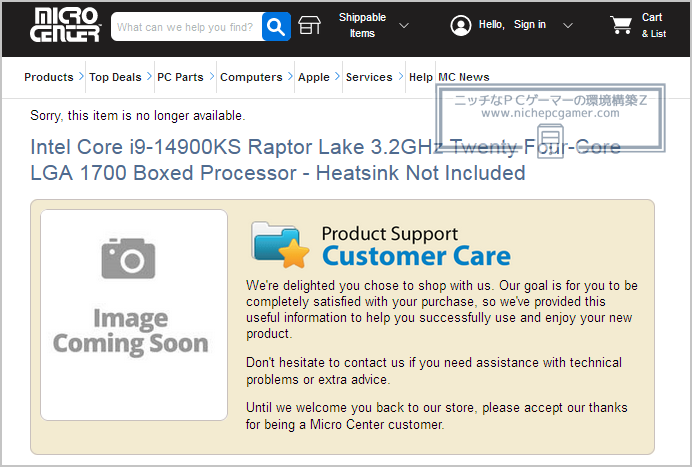Open the PC Parts menu
The image size is (692, 467).
180,77
